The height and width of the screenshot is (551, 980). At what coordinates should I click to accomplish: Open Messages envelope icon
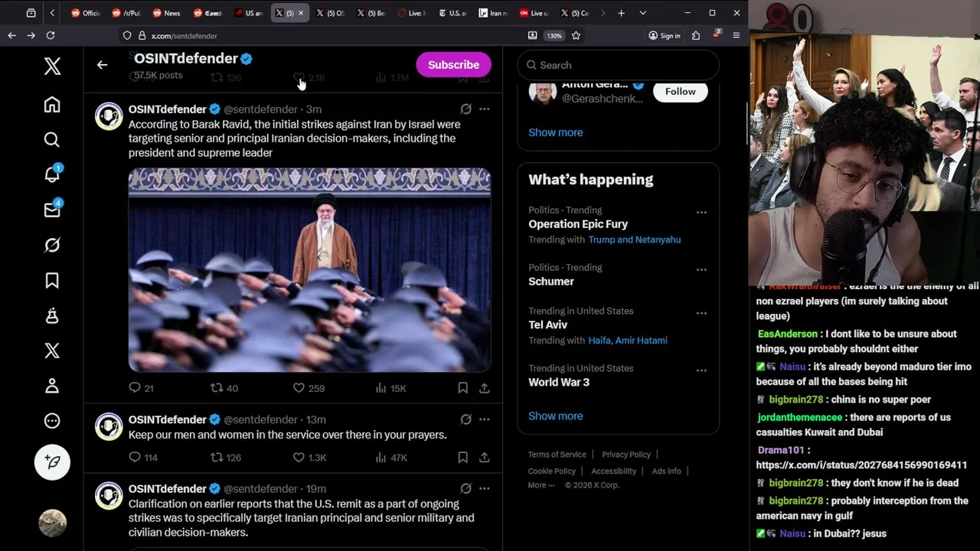pos(52,210)
